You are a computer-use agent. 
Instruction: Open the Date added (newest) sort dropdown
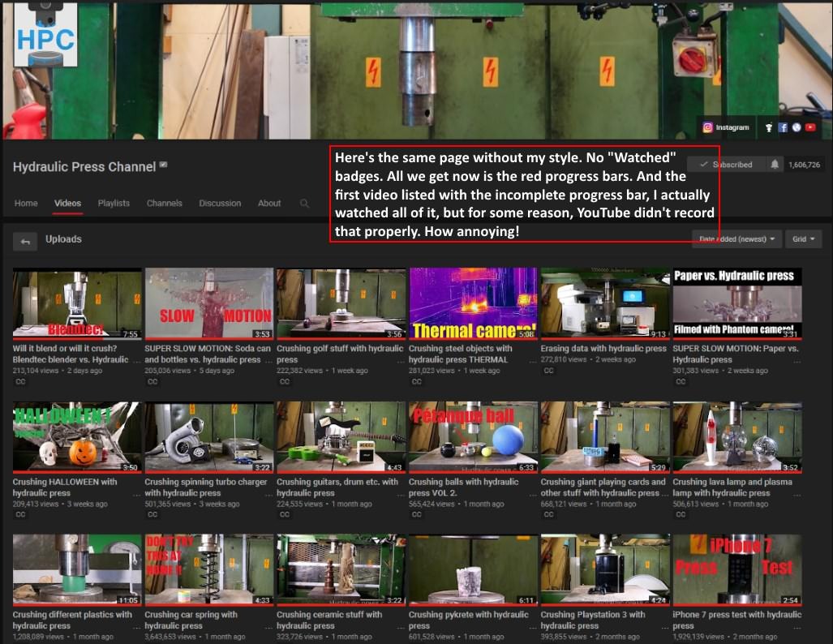pyautogui.click(x=736, y=239)
